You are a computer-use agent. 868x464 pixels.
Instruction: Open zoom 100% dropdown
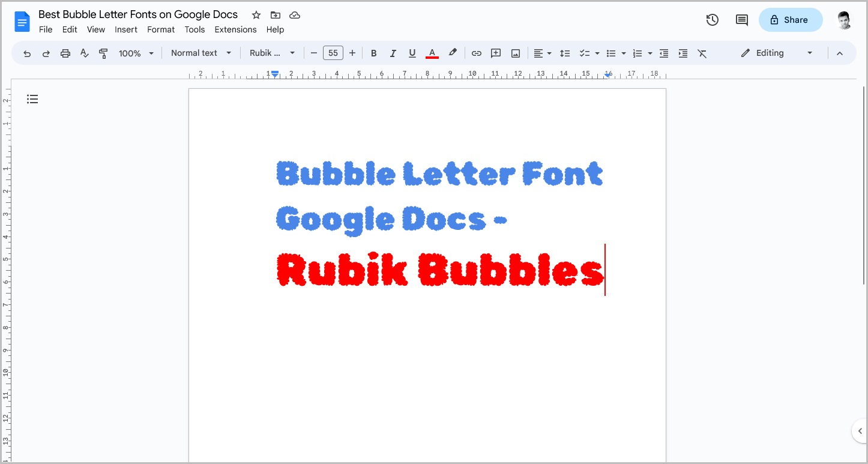[x=136, y=53]
